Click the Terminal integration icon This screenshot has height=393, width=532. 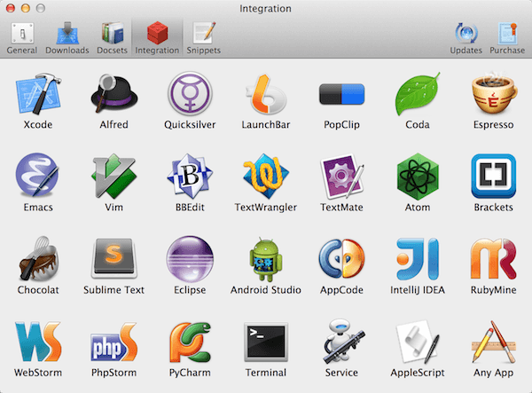point(266,342)
